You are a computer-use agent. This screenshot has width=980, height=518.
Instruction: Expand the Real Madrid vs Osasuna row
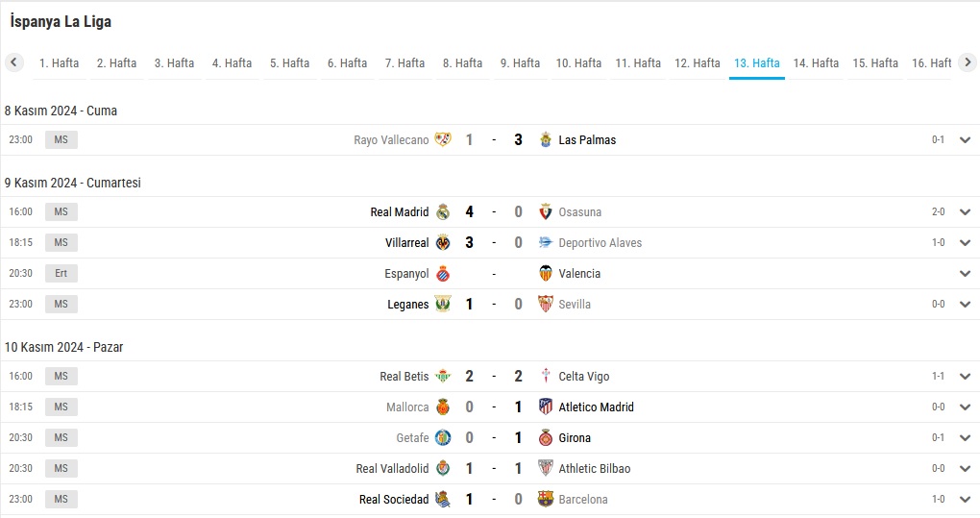[965, 211]
